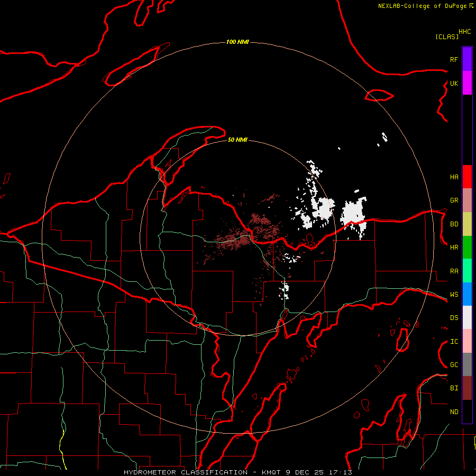
Task: Click the BI legend label text
Action: (454, 388)
